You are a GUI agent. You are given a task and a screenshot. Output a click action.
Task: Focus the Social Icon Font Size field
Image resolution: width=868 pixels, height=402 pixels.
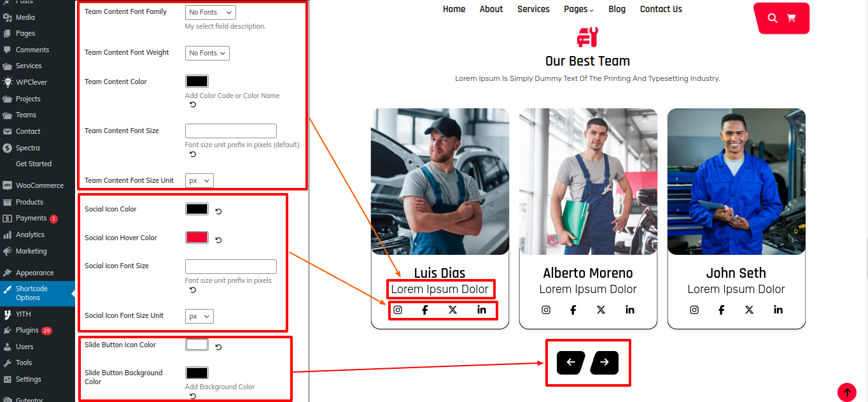[231, 266]
